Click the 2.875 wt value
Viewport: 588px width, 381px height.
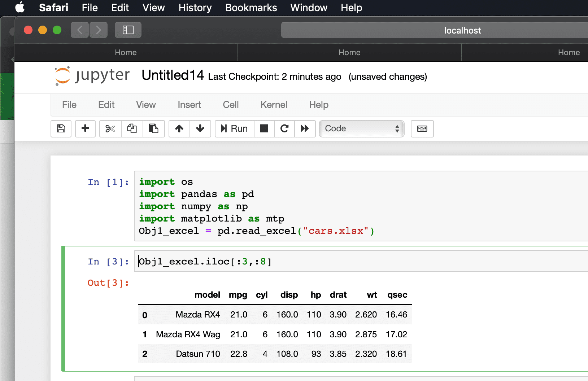366,334
